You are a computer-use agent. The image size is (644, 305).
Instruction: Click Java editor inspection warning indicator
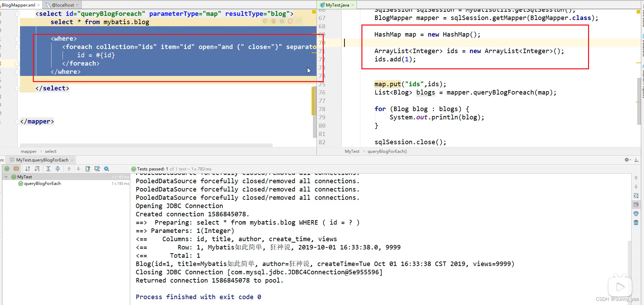click(638, 12)
